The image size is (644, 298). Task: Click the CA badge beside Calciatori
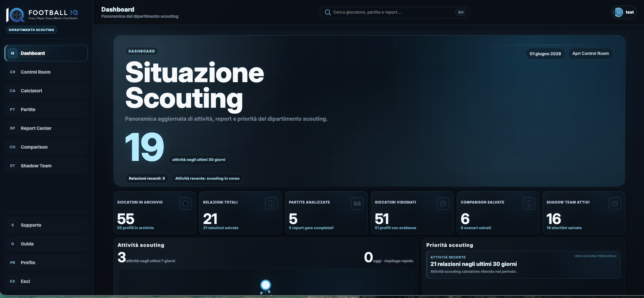[13, 91]
